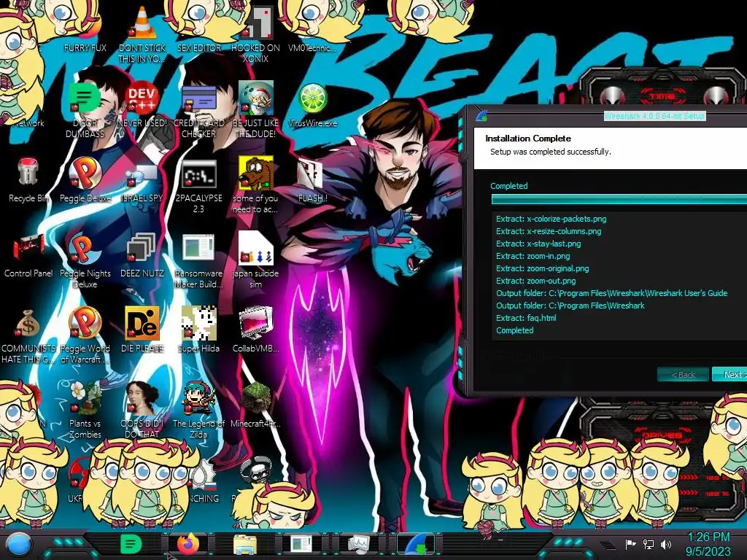Click Next in the Wireshark Setup
Viewport: 747px width, 560px height.
tap(729, 374)
